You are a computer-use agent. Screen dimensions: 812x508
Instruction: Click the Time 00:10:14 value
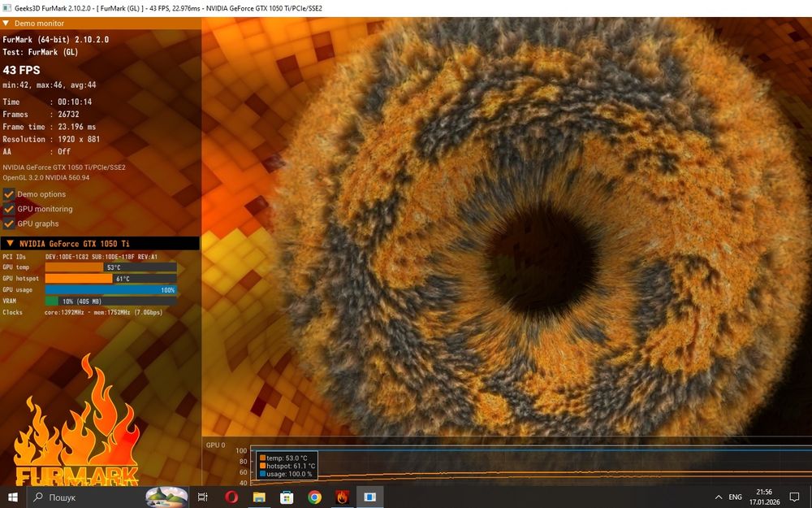click(x=75, y=102)
